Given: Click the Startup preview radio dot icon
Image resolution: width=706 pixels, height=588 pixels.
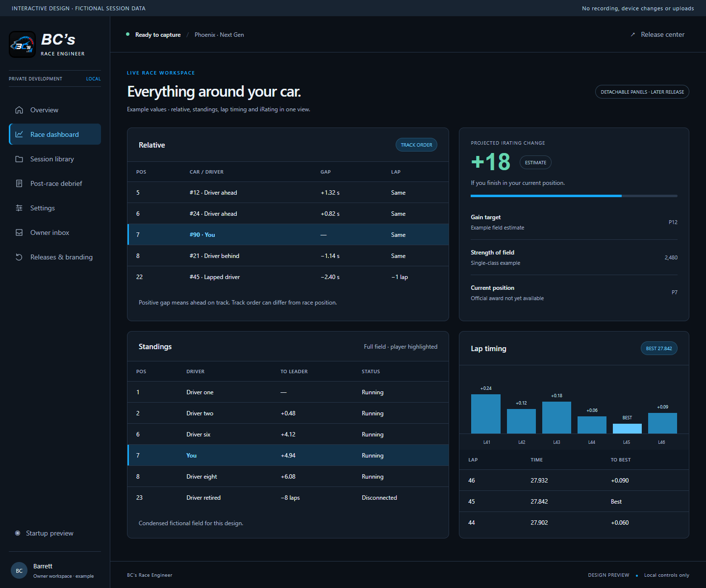Looking at the screenshot, I should (x=18, y=533).
